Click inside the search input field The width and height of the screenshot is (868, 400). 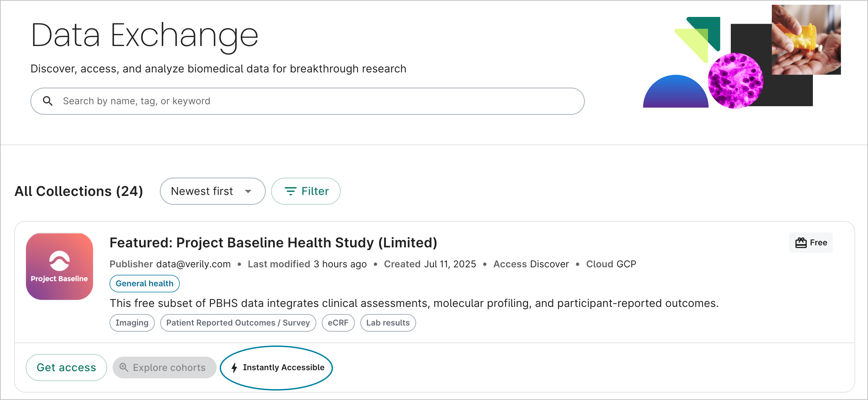click(203, 101)
